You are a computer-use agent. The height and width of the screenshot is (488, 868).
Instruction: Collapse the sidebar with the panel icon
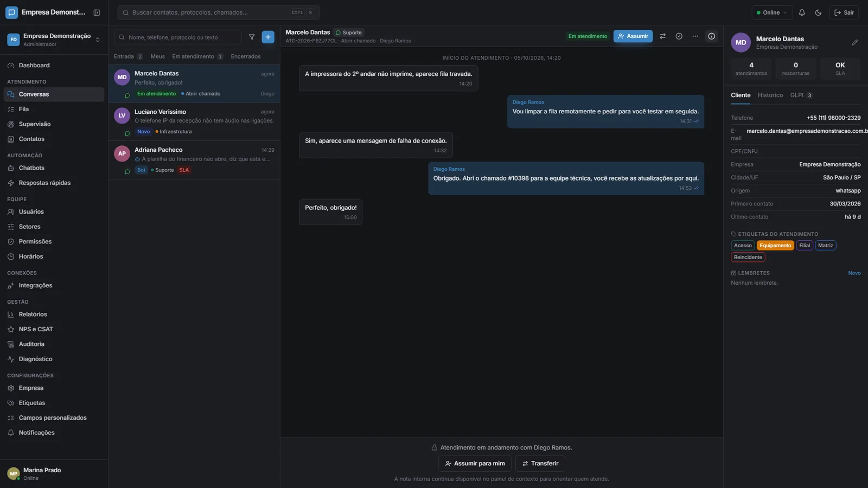(97, 12)
